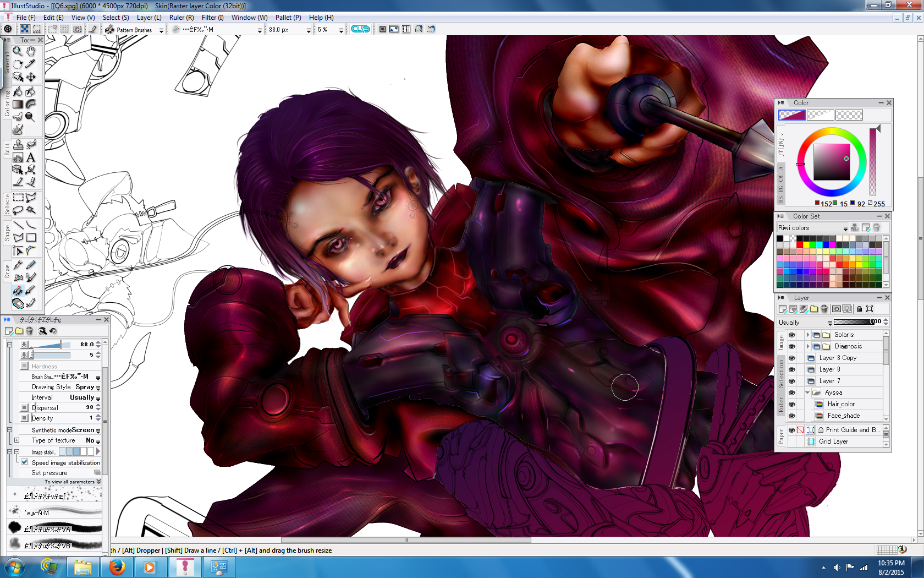The image size is (924, 578).
Task: Create a new layer folder
Action: [814, 309]
